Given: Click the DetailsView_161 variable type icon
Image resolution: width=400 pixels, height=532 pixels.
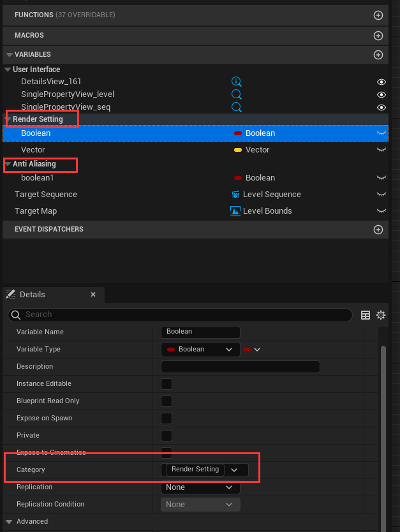Looking at the screenshot, I should (236, 82).
